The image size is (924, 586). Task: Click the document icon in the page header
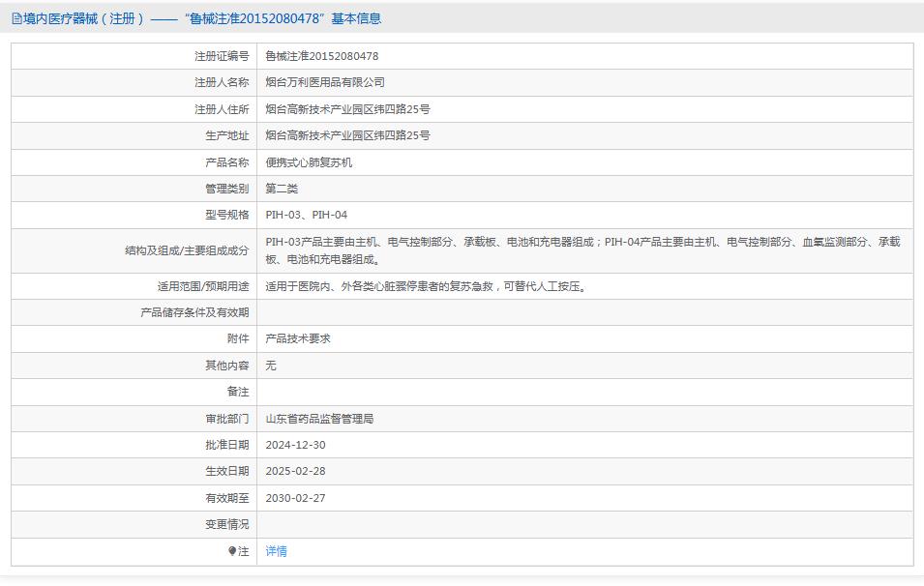tap(16, 16)
